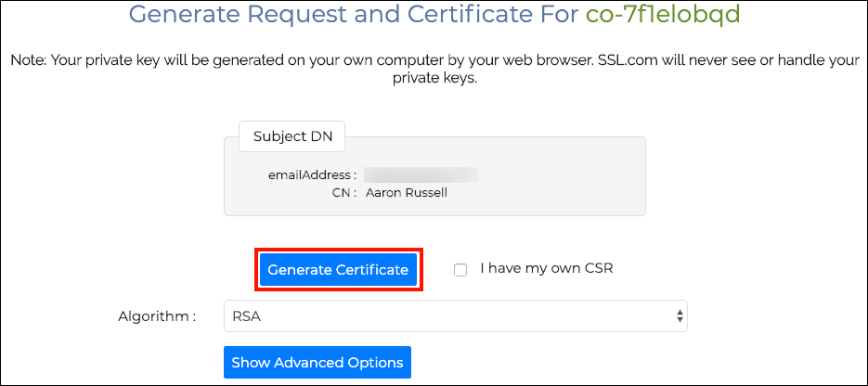Click the "Note:" word starting the notice
Screen dimensions: 868x386
[28, 60]
